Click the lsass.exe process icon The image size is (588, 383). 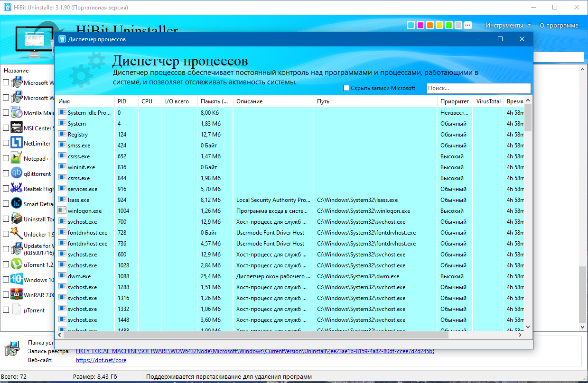point(62,200)
